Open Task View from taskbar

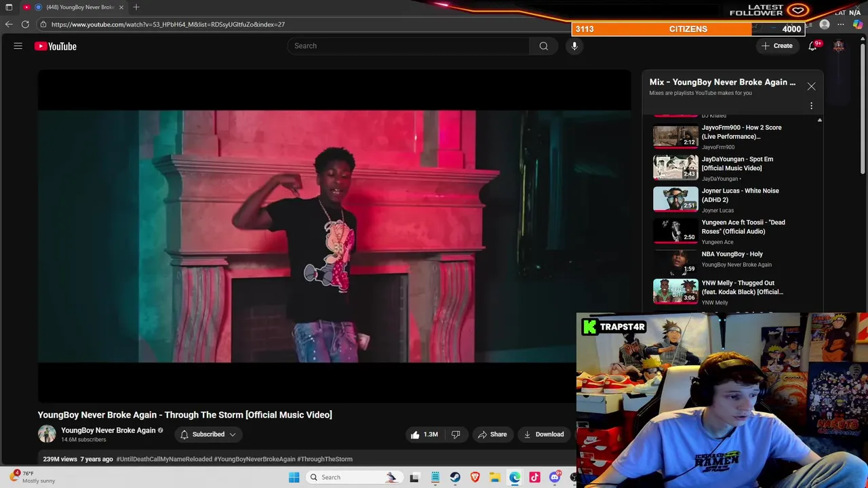point(414,477)
